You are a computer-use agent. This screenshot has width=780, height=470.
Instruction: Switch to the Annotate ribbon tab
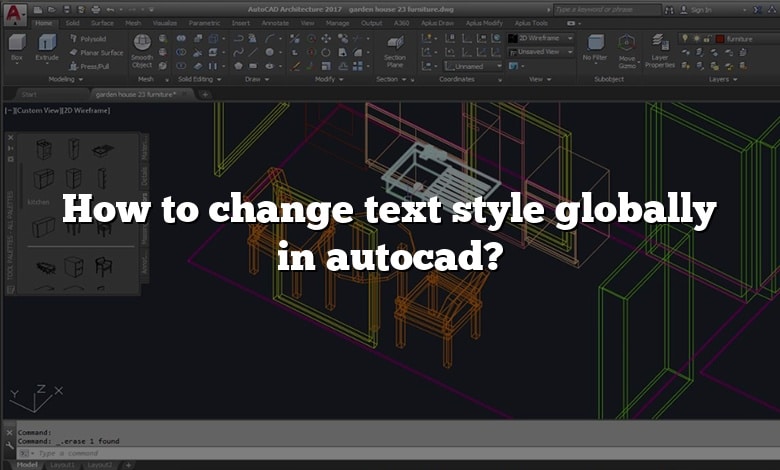click(275, 23)
